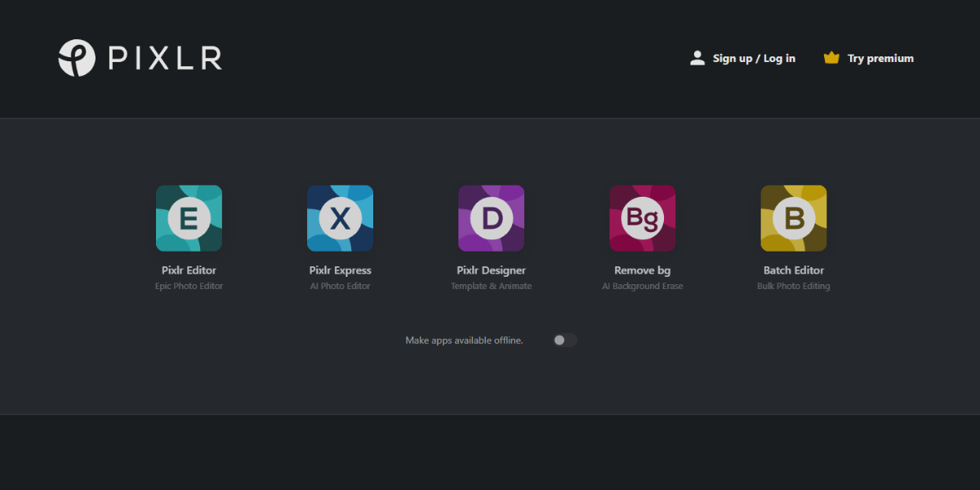Click the "Make apps available offline" label
980x490 pixels.
click(x=464, y=341)
